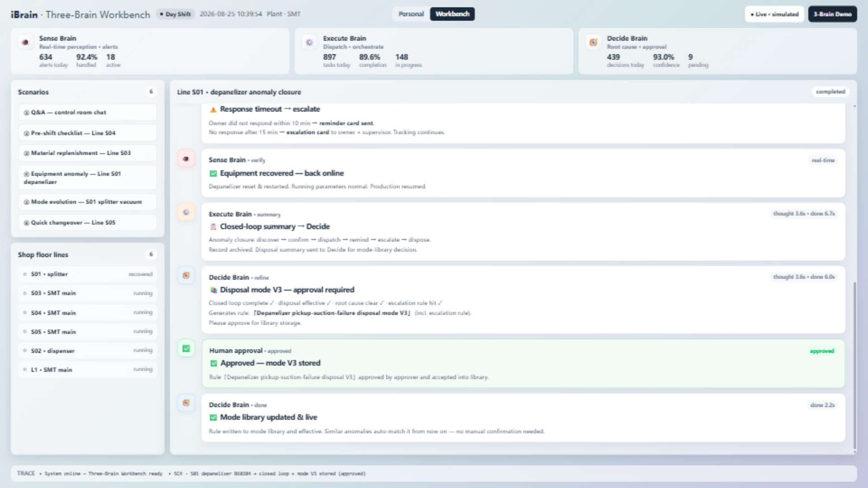Screen dimensions: 868x488
Task: Click the green check beside Approved — mode V3 stored
Action: point(213,363)
